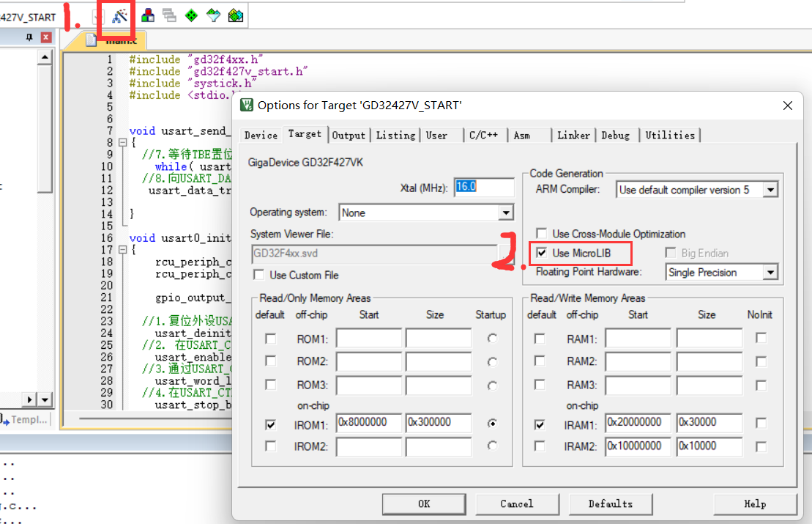Open the Listing tab

pos(395,136)
